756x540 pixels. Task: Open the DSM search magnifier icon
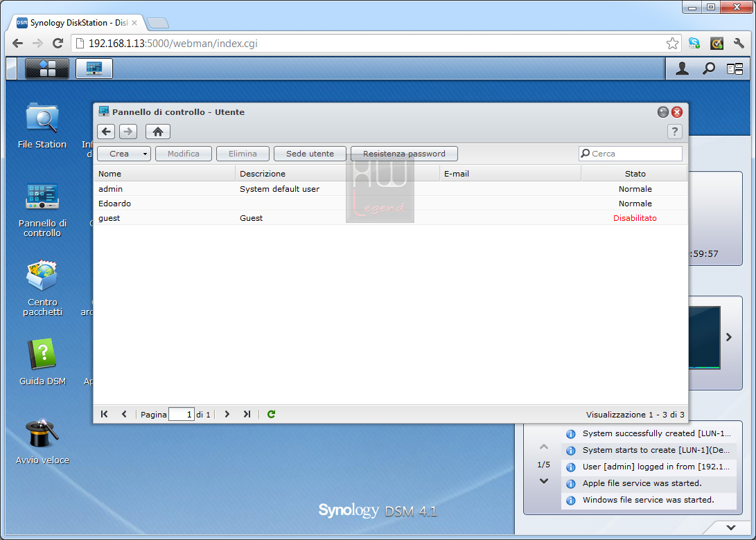[708, 69]
